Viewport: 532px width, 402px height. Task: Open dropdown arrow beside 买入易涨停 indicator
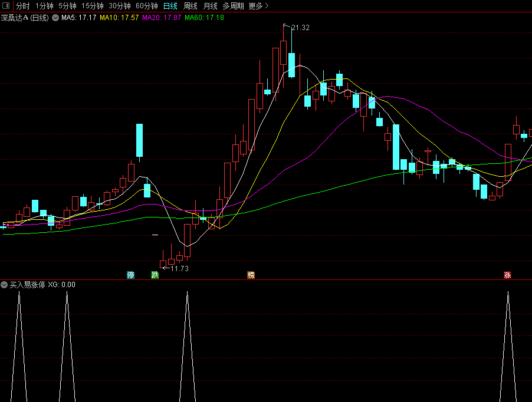(x=4, y=285)
